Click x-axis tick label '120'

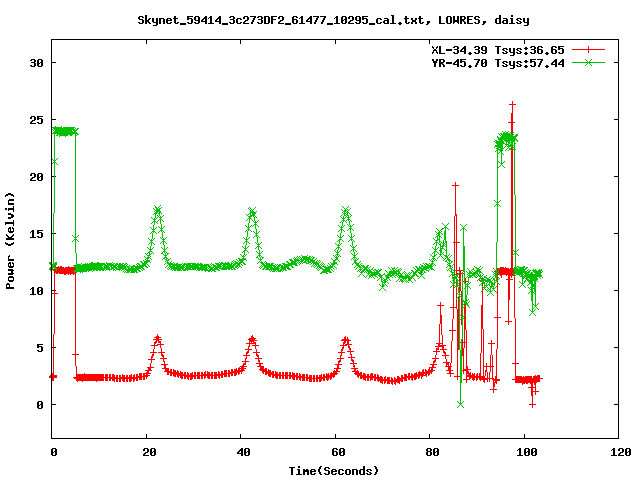coord(621,452)
